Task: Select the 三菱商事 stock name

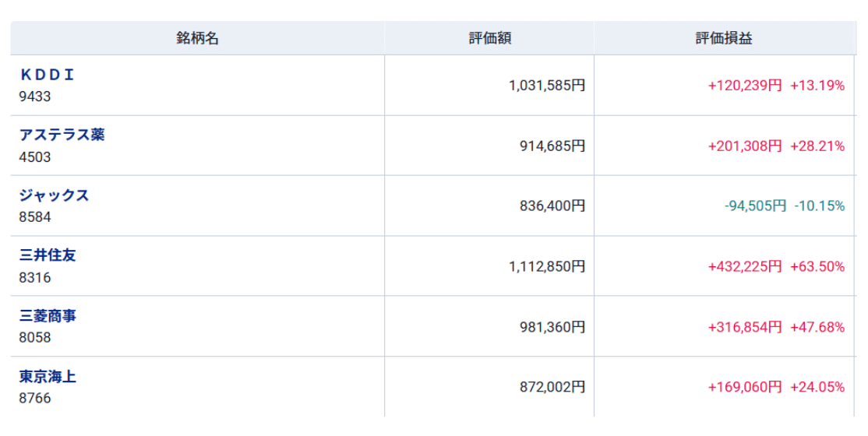Action: pos(48,316)
